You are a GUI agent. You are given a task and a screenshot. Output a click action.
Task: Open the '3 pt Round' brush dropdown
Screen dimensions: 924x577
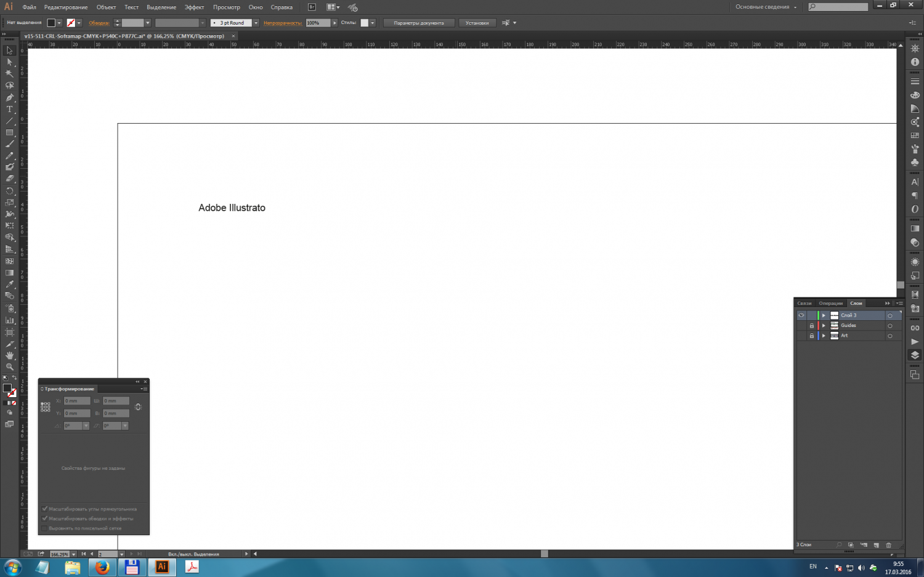click(256, 23)
